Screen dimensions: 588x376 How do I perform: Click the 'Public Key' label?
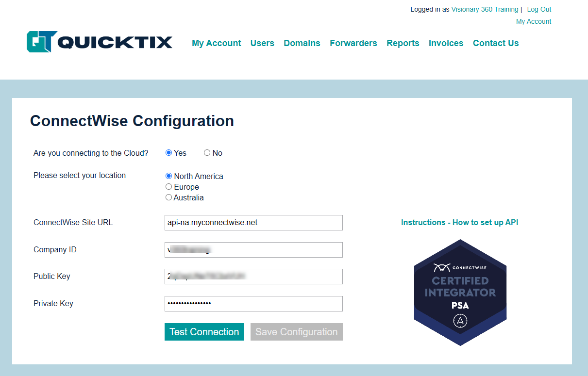point(52,276)
